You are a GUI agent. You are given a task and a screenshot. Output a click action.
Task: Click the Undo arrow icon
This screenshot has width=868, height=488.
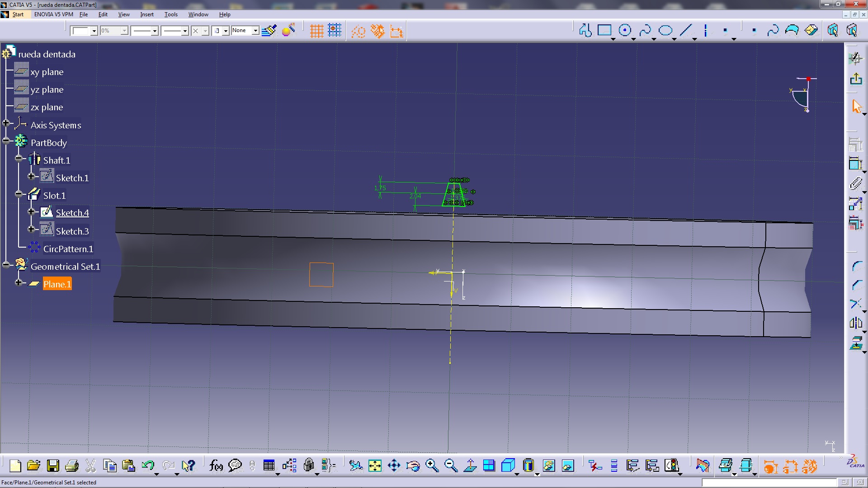click(148, 465)
